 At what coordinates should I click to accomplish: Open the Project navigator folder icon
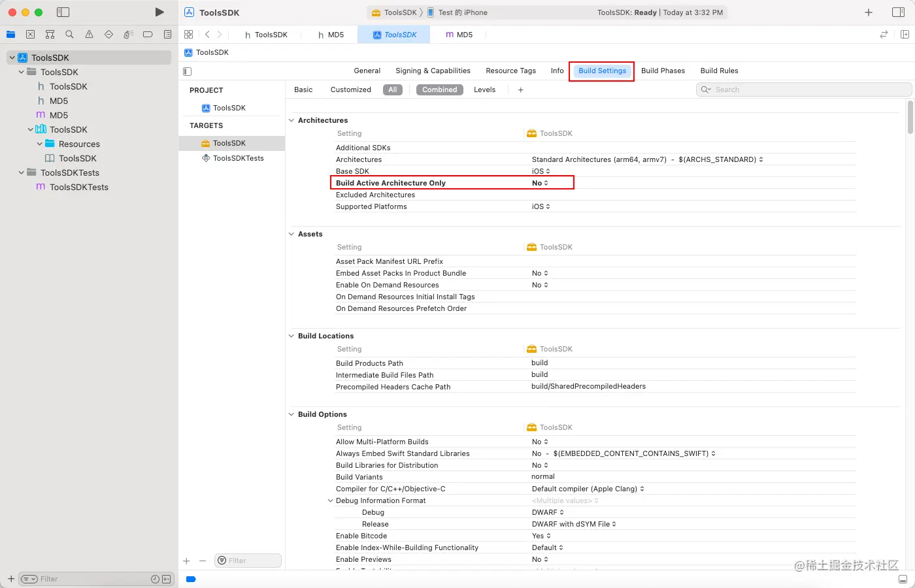(x=11, y=35)
